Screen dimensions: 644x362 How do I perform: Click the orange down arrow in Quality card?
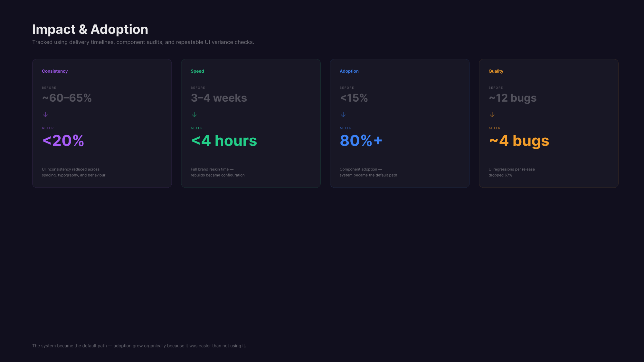point(492,115)
